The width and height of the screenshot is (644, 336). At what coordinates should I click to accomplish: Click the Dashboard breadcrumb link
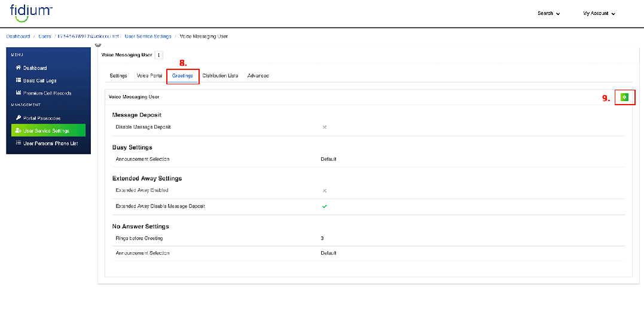(18, 36)
